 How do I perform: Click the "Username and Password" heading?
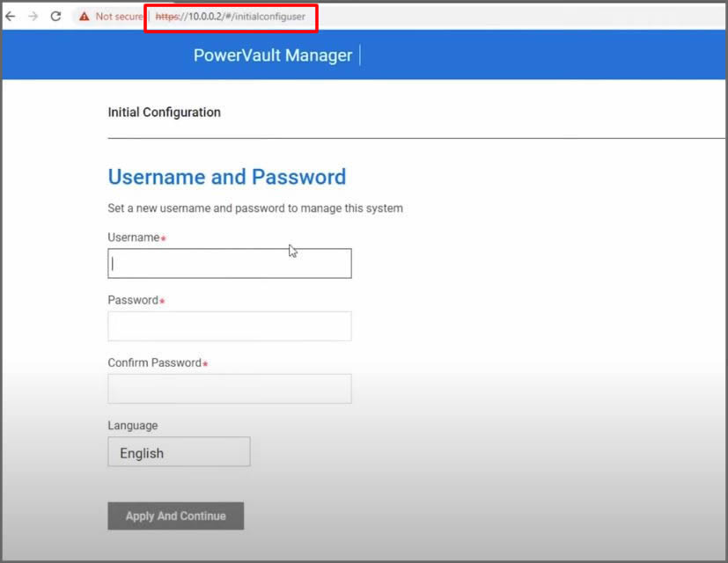tap(226, 177)
